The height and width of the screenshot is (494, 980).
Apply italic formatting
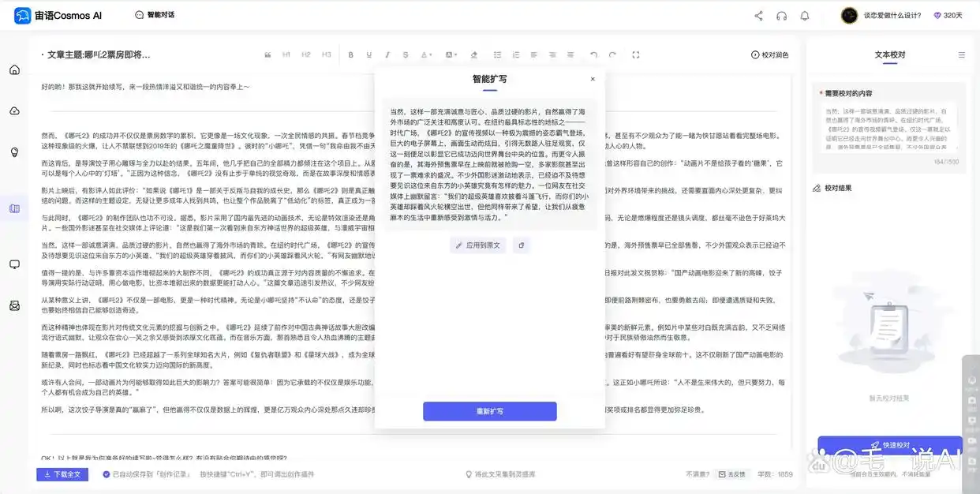pyautogui.click(x=387, y=54)
